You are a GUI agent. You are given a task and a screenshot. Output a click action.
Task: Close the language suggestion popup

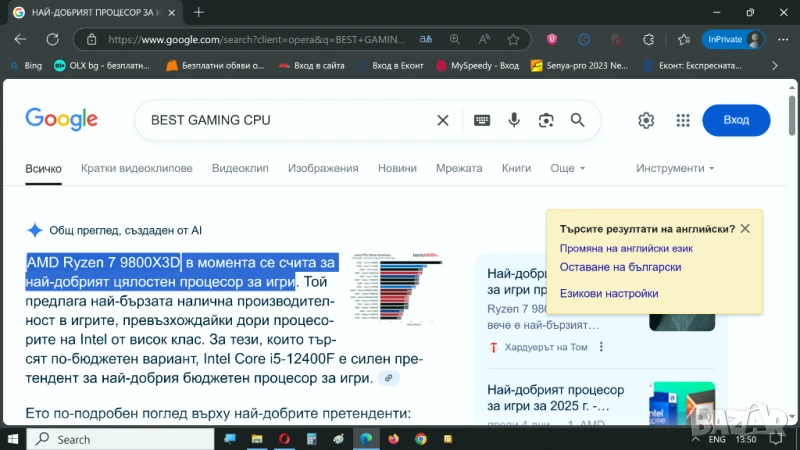click(x=745, y=228)
